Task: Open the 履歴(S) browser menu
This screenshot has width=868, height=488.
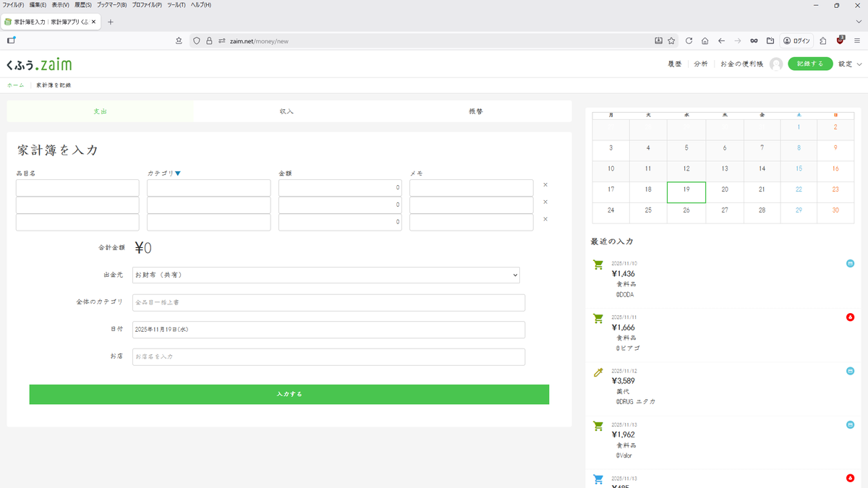Action: pos(82,5)
